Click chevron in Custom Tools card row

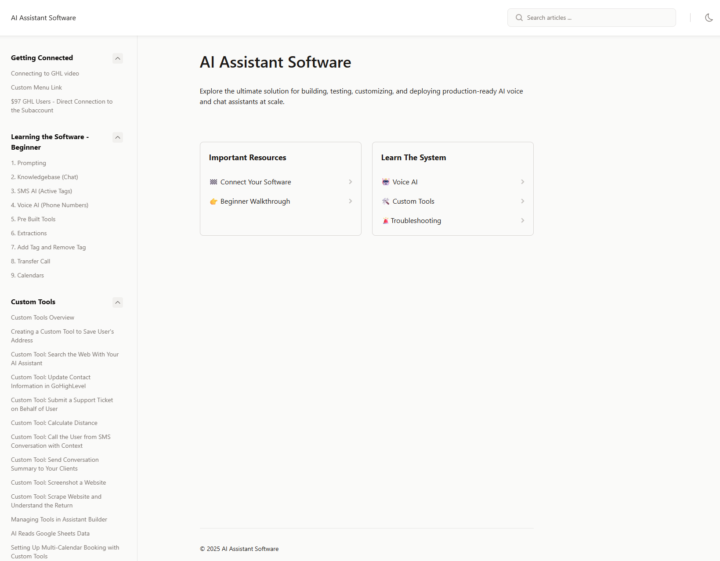[522, 201]
